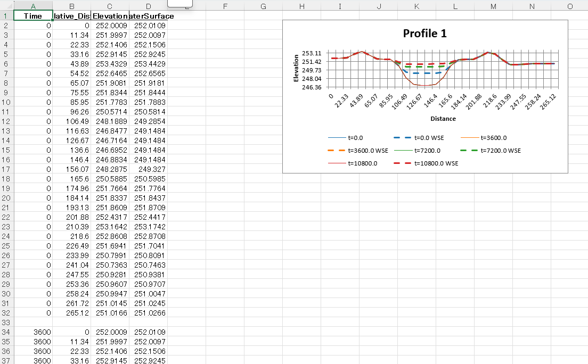Click cell A34 containing 3600
The image size is (588, 364).
[x=34, y=332]
